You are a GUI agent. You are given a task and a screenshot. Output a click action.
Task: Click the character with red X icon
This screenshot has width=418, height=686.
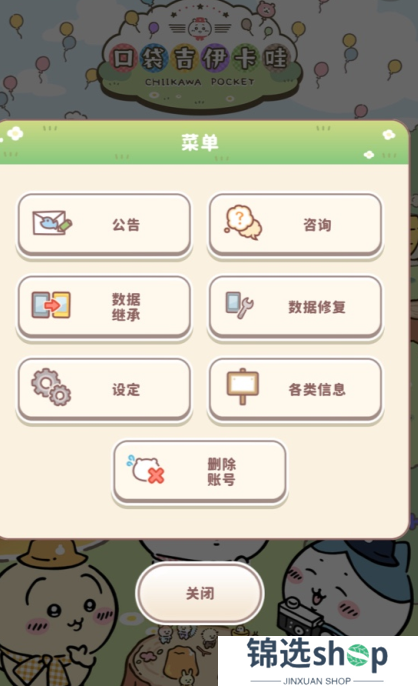pyautogui.click(x=146, y=469)
